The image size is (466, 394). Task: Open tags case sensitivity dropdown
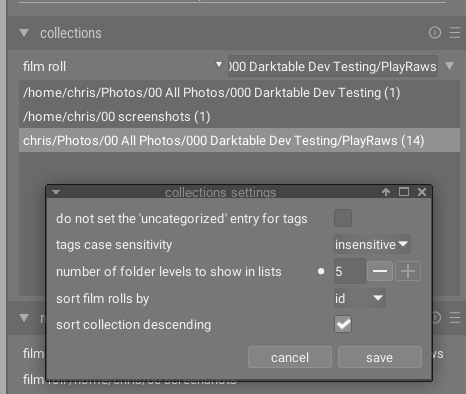(372, 244)
